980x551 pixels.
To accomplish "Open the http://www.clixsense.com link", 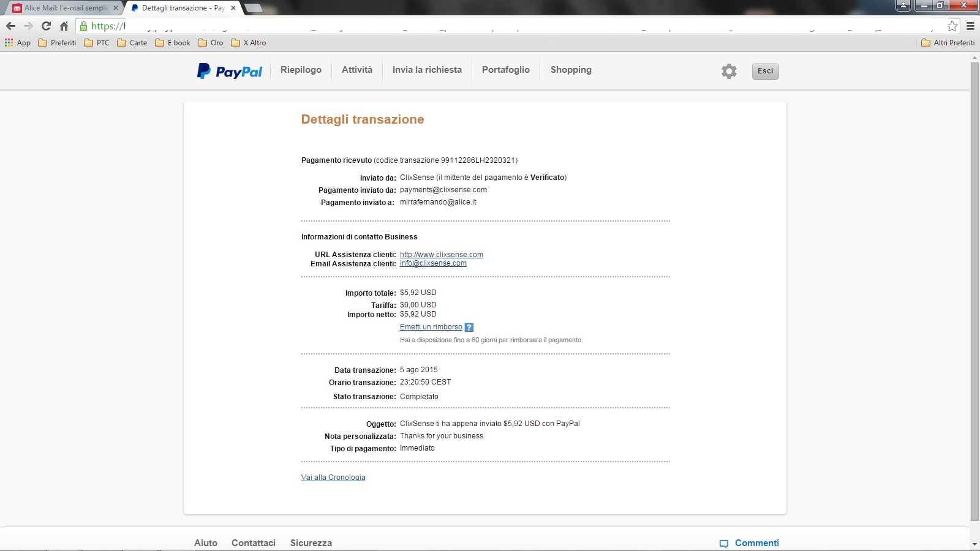I will 442,255.
